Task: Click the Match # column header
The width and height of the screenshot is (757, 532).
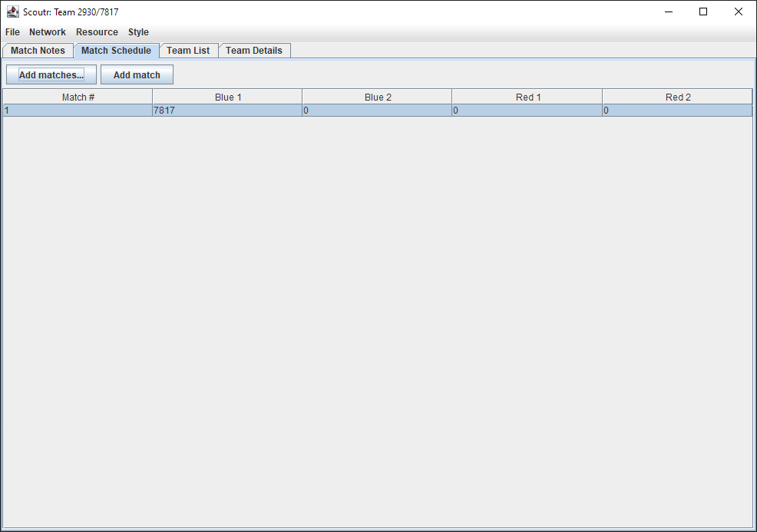Action: click(78, 97)
